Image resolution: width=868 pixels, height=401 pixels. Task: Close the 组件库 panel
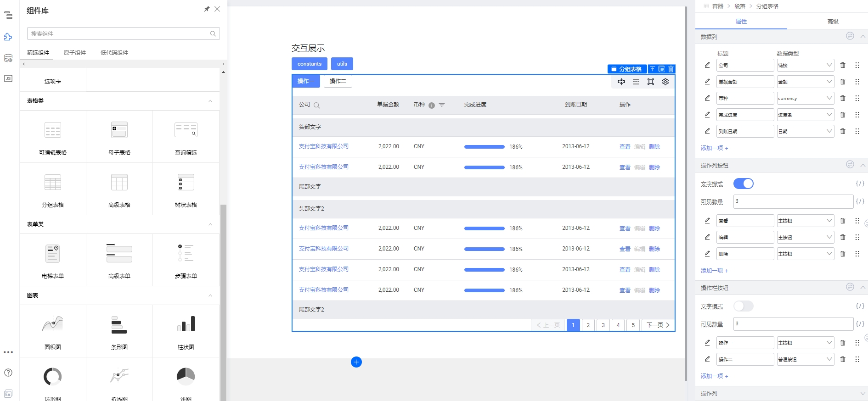(x=217, y=9)
